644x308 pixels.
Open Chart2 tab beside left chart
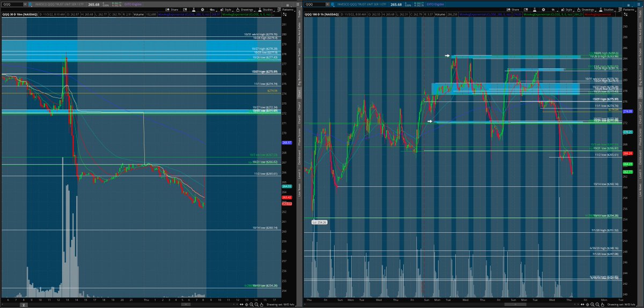point(299,106)
